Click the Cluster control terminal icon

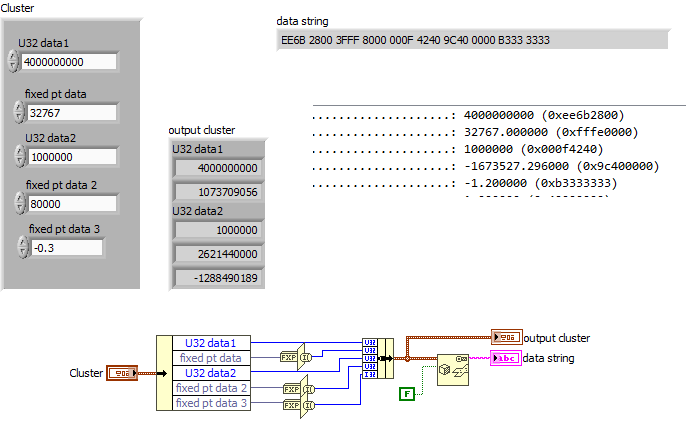pyautogui.click(x=122, y=373)
